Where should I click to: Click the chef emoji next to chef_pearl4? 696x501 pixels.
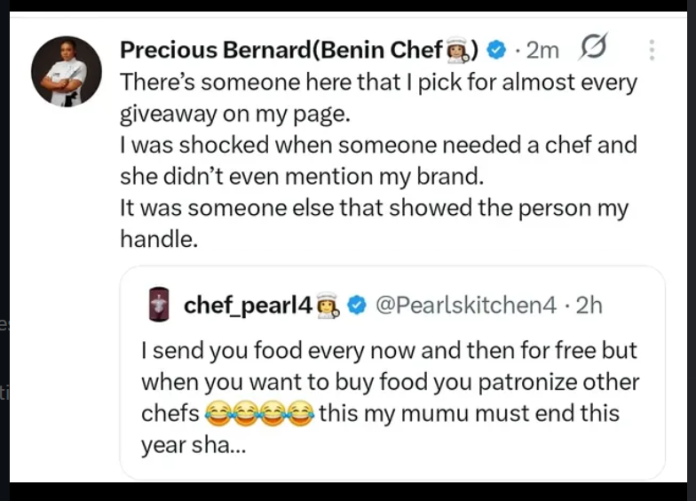(328, 305)
